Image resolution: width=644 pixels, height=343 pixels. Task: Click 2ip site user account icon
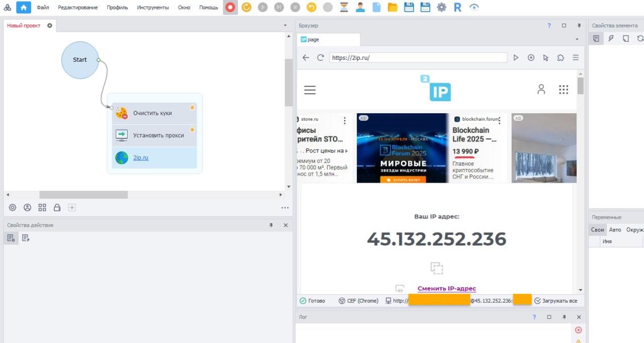[541, 90]
